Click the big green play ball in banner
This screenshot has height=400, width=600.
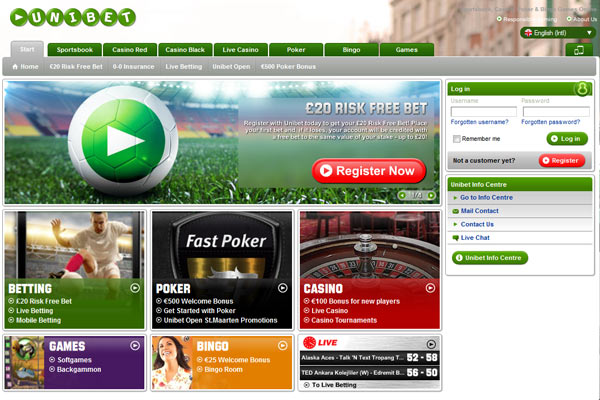123,141
